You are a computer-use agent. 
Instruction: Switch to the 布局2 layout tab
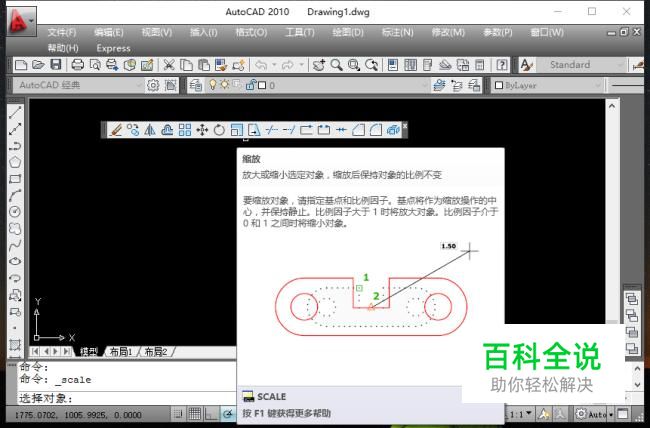point(155,352)
